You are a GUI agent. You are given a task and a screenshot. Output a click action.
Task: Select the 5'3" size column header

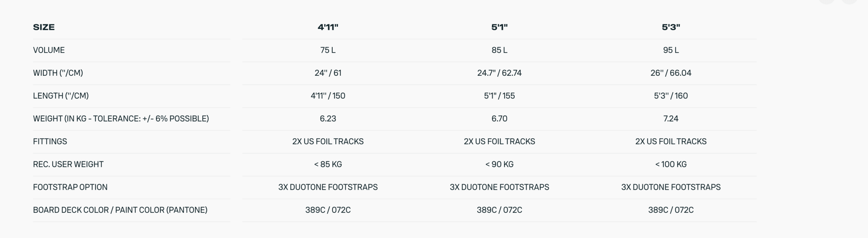point(671,27)
